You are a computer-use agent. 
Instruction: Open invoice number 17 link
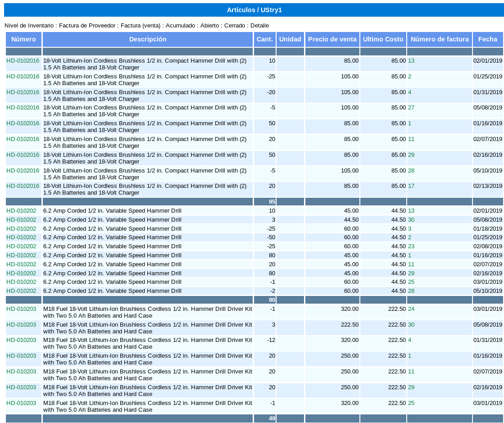[x=411, y=186]
